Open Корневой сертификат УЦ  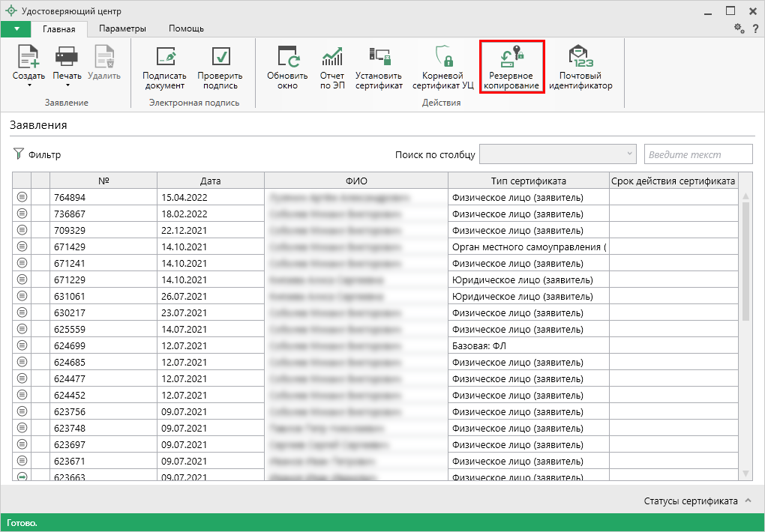(442, 57)
